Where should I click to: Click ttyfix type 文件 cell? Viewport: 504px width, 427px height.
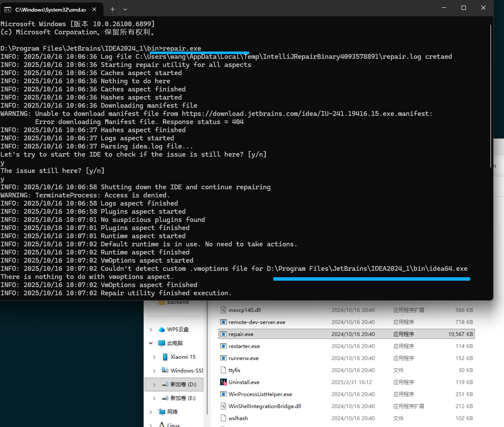(x=398, y=370)
